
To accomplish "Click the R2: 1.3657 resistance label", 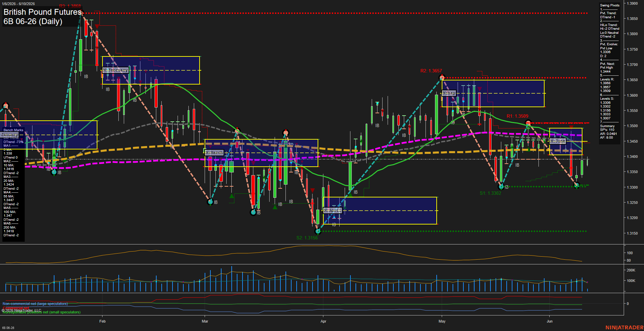I will coord(431,71).
